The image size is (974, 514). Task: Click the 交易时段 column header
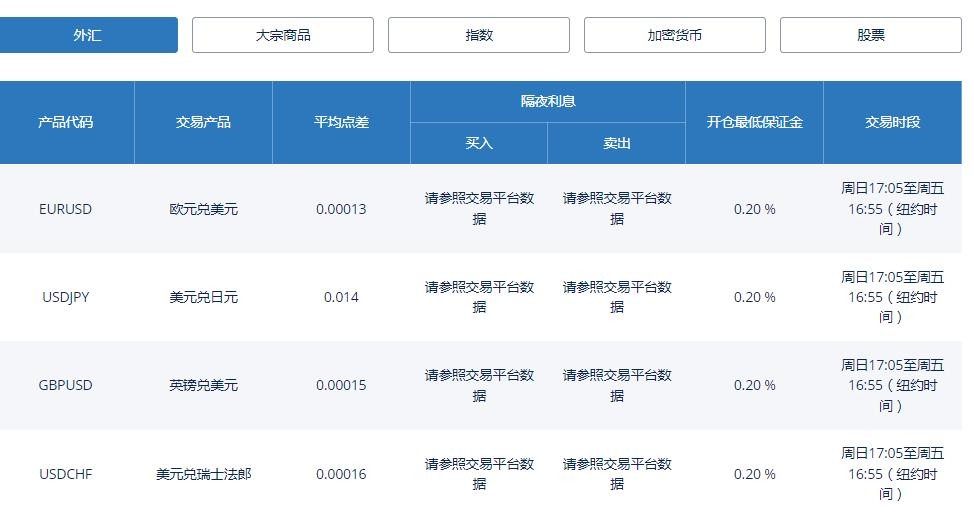(892, 122)
